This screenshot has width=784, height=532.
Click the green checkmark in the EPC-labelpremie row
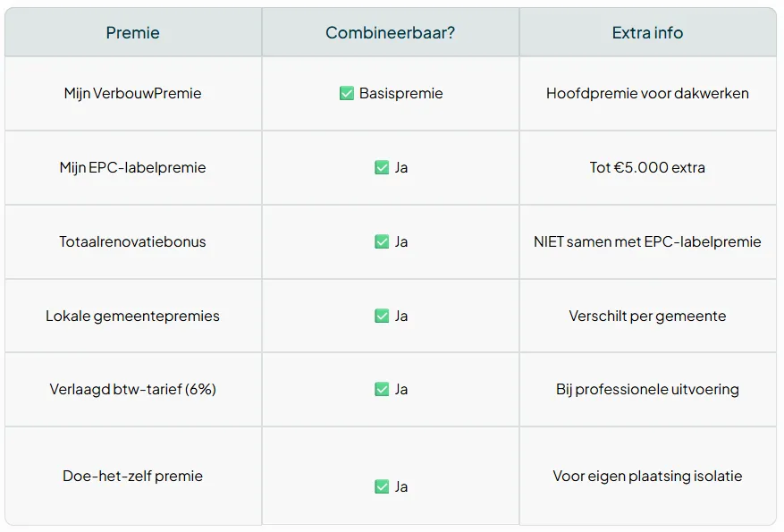click(382, 167)
